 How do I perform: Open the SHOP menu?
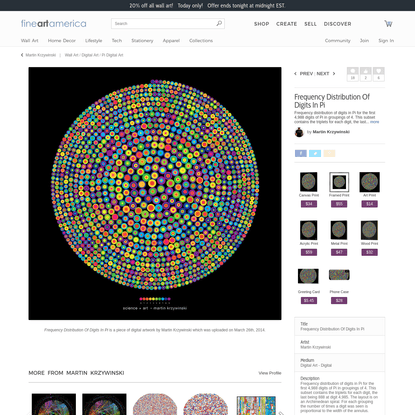click(x=262, y=24)
